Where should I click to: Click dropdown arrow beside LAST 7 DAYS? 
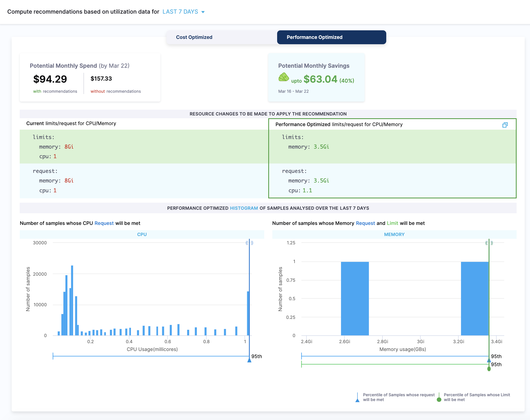coord(203,12)
